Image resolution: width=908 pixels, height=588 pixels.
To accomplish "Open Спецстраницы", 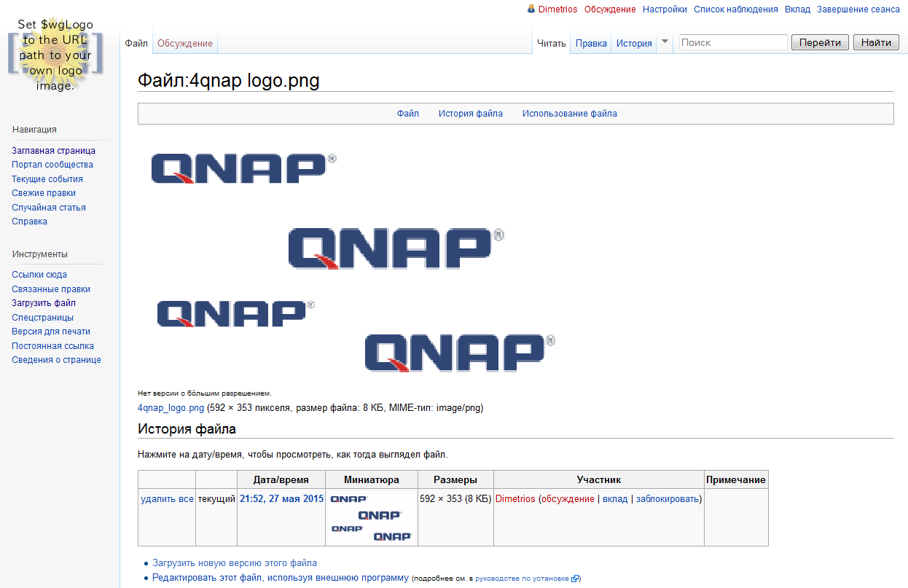I will pyautogui.click(x=42, y=318).
